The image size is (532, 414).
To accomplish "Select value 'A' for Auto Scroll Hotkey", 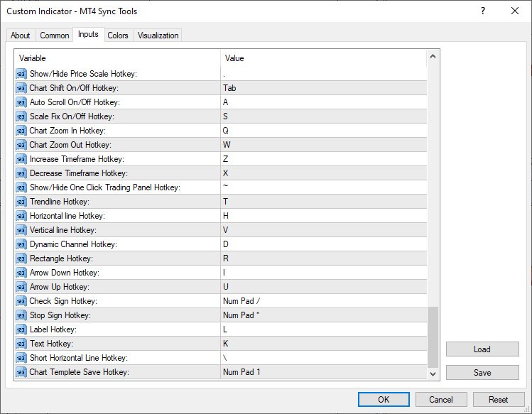I will tap(226, 102).
